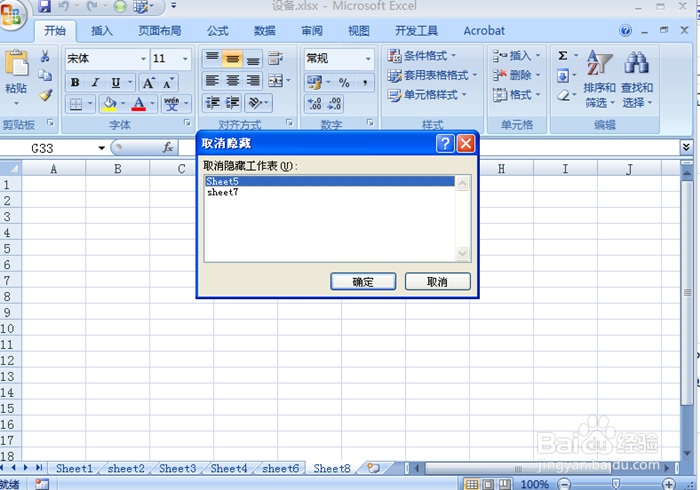Apply comma thousands separator style
Image resolution: width=700 pixels, height=490 pixels.
pyautogui.click(x=365, y=82)
